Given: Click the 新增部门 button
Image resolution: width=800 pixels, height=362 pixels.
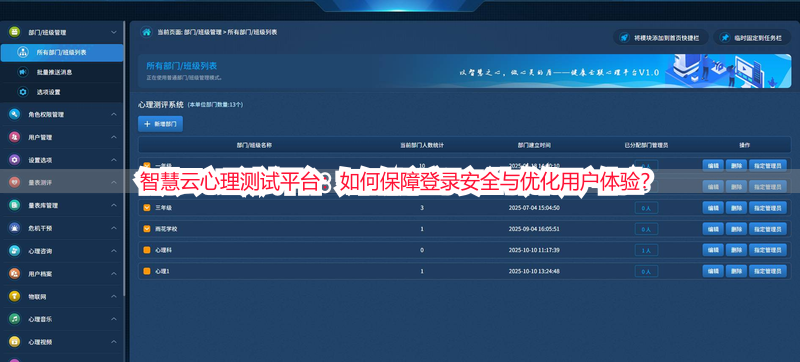Looking at the screenshot, I should pyautogui.click(x=160, y=124).
